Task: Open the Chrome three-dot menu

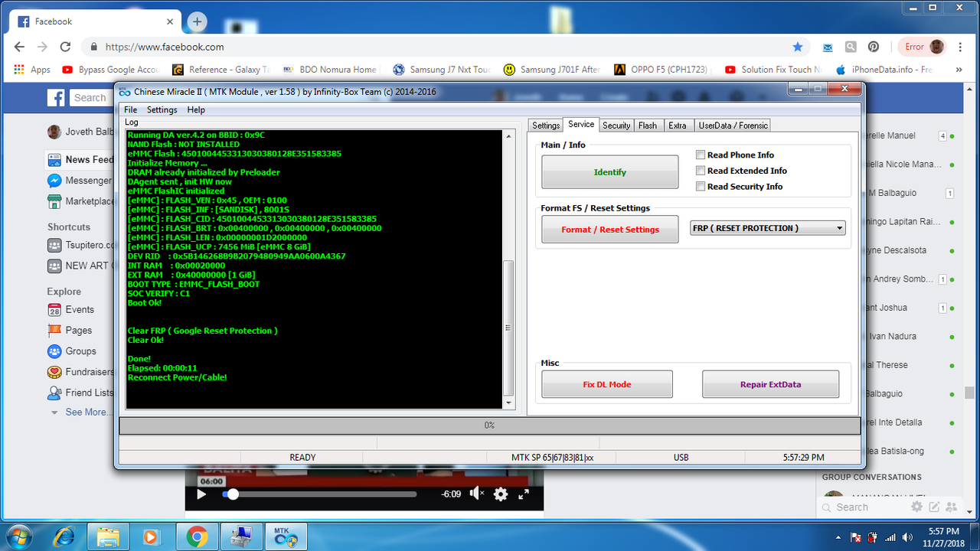Action: [x=962, y=47]
